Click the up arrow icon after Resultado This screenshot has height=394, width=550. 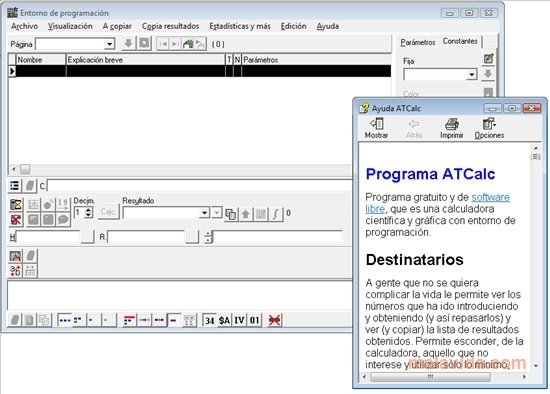(x=246, y=214)
